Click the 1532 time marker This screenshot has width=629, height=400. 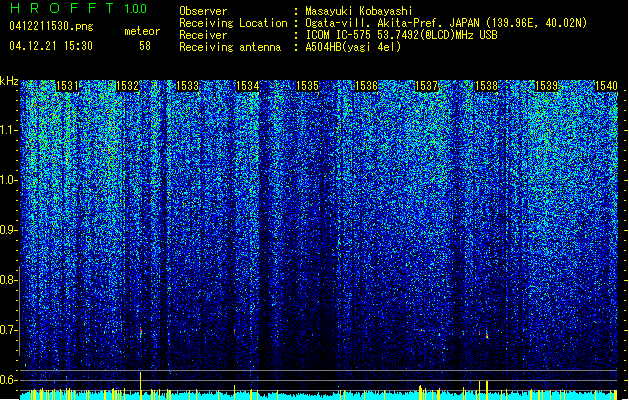coord(127,86)
